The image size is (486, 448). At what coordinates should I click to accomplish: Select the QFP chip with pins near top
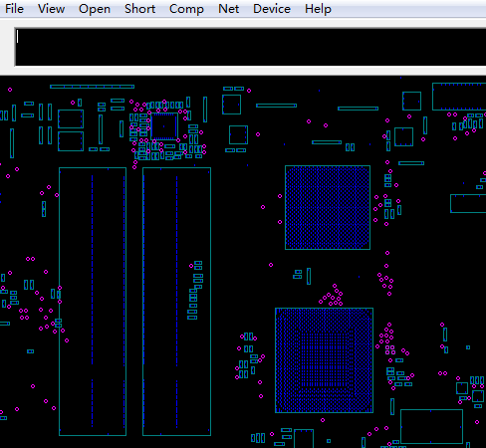pos(164,126)
